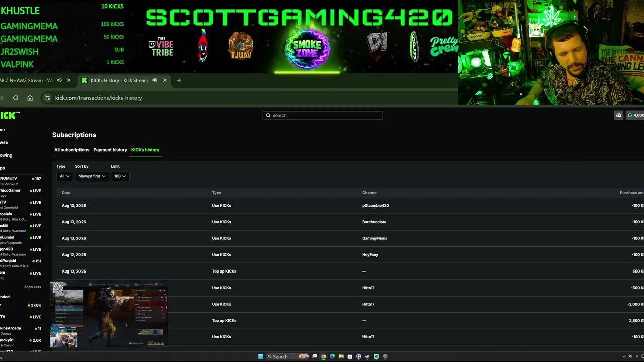Open the p0tzombie420 channel link
The height and width of the screenshot is (362, 644).
point(375,206)
